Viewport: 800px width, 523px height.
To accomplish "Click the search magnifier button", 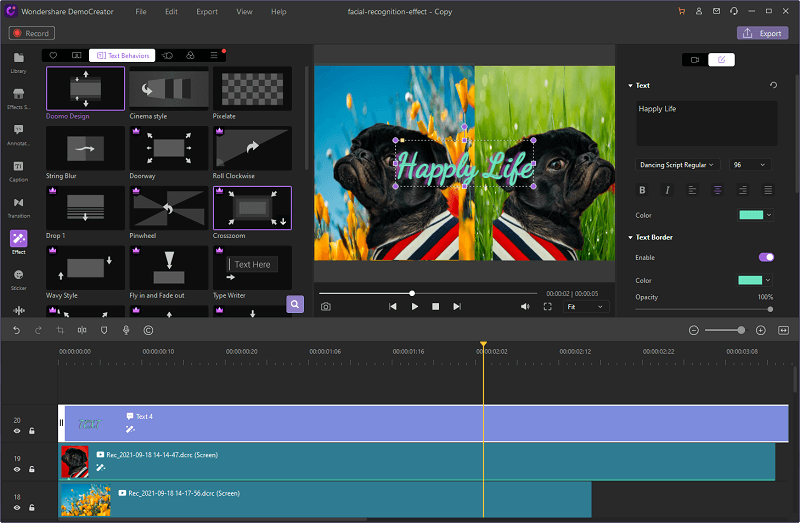I will [x=295, y=304].
